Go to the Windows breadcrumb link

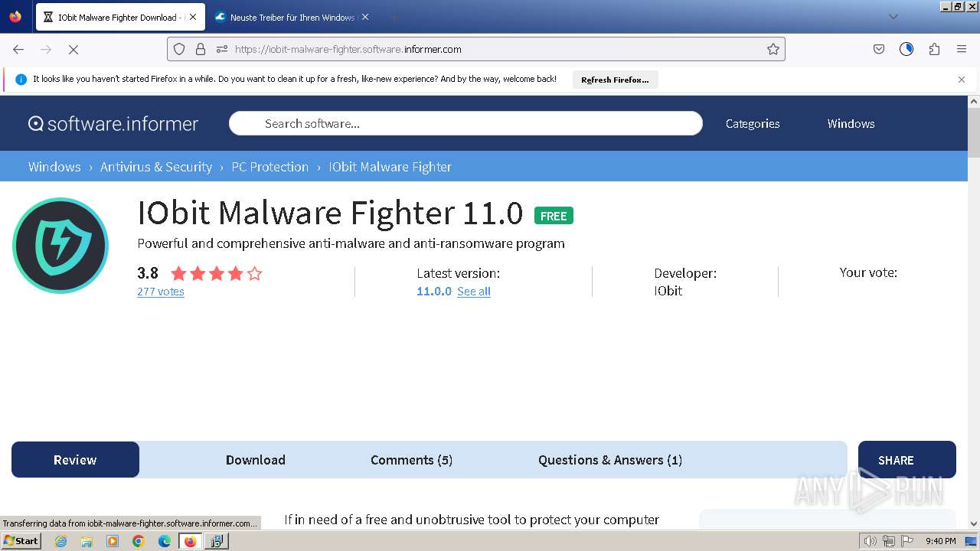coord(54,167)
